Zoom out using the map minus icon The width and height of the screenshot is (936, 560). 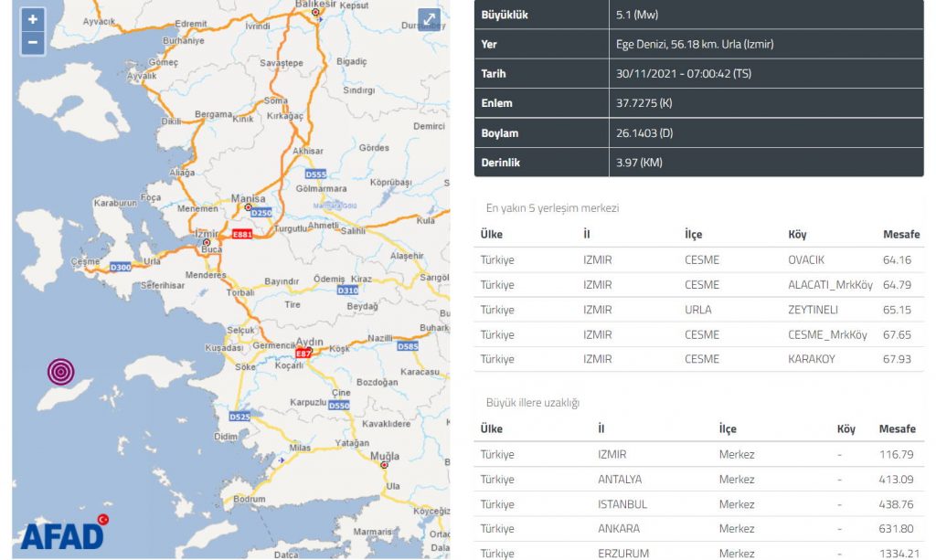[x=32, y=41]
